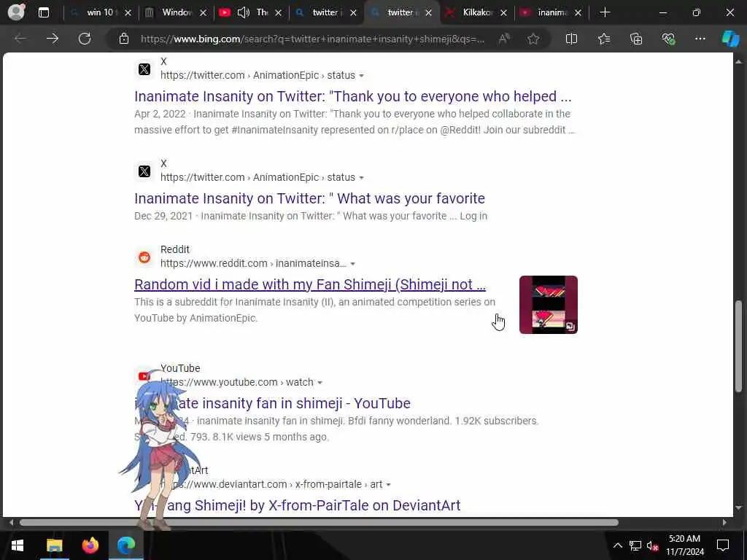747x560 pixels.
Task: Open 'What was your favorite' result
Action: [x=309, y=198]
